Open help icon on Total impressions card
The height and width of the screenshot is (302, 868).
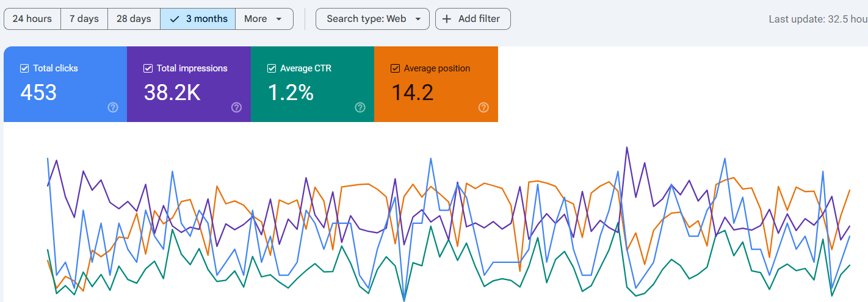point(236,107)
